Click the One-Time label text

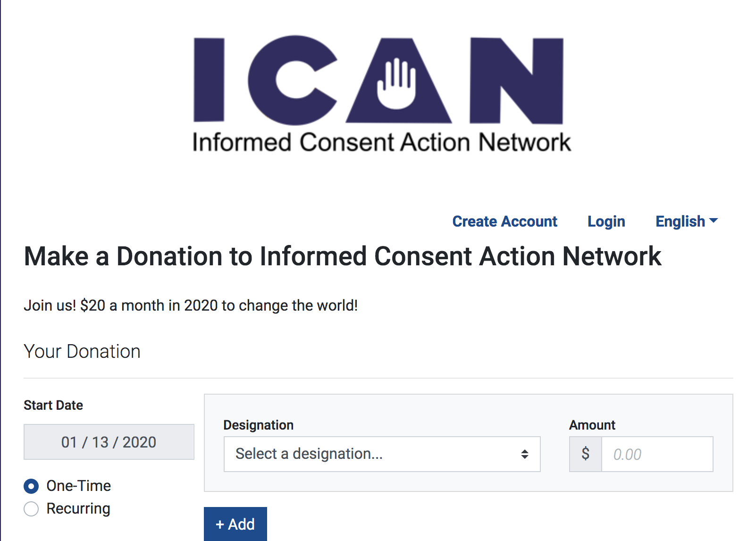tap(79, 486)
